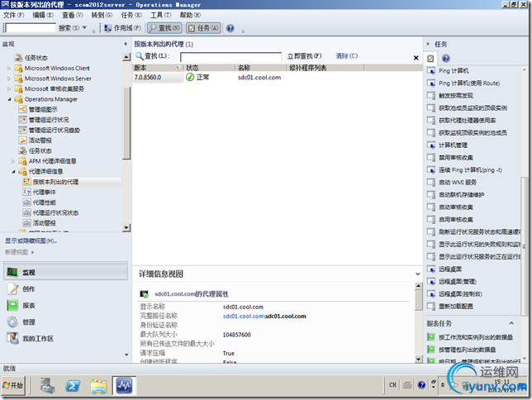Image resolution: width=532 pixels, height=400 pixels.
Task: Click the 查找(L) search input field
Action: [x=230, y=57]
